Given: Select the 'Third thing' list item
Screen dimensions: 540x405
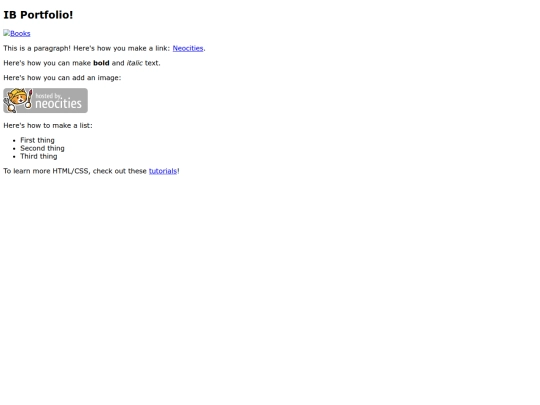Looking at the screenshot, I should click(x=39, y=156).
